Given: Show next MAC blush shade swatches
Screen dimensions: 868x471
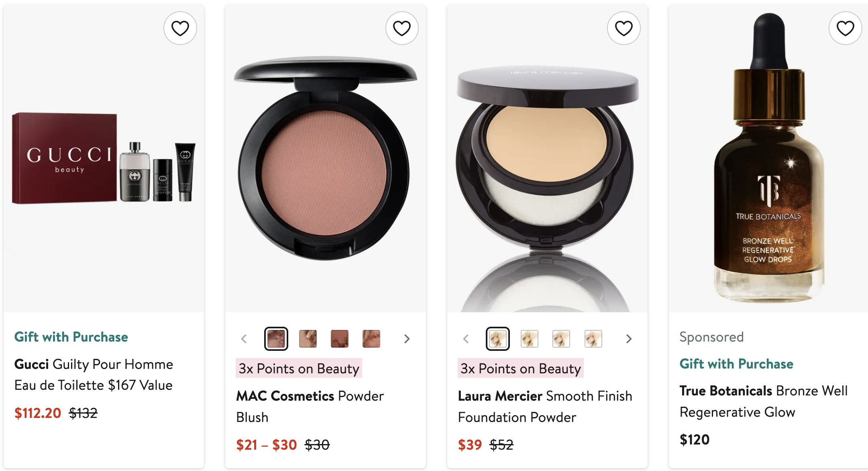Looking at the screenshot, I should click(x=407, y=339).
